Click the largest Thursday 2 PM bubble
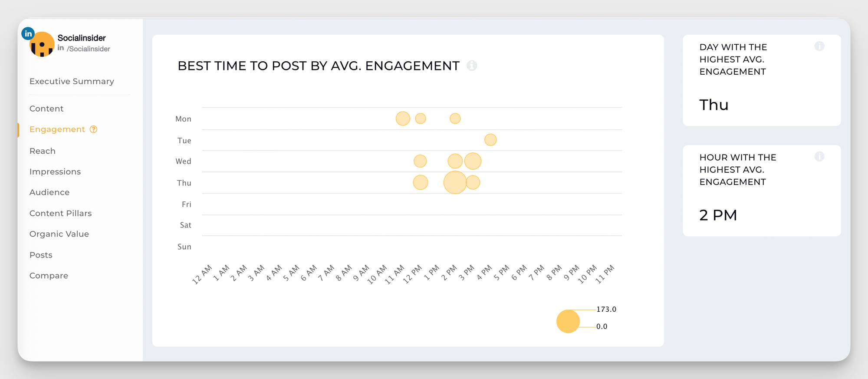 click(455, 182)
